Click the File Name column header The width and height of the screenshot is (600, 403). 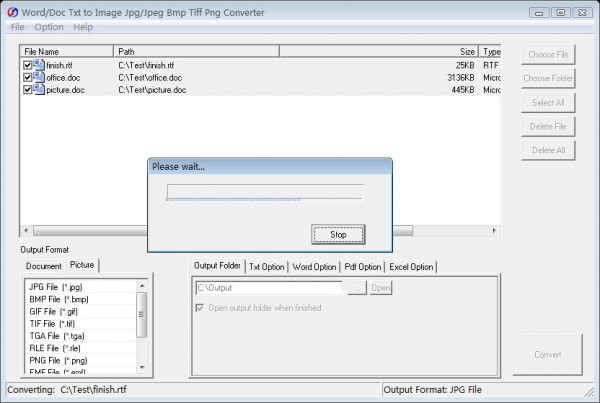click(67, 51)
